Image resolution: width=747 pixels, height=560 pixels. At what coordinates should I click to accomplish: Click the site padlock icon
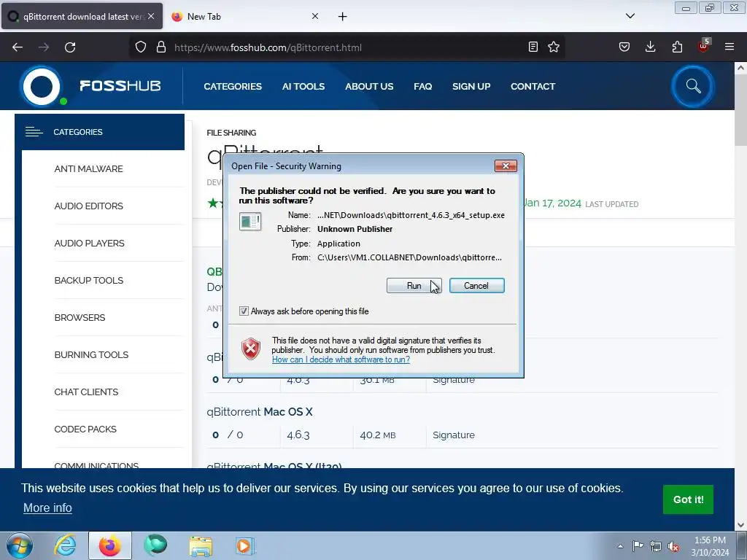(161, 47)
